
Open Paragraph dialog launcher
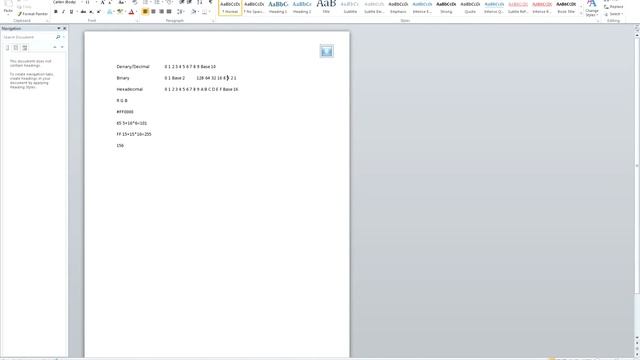[x=213, y=21]
